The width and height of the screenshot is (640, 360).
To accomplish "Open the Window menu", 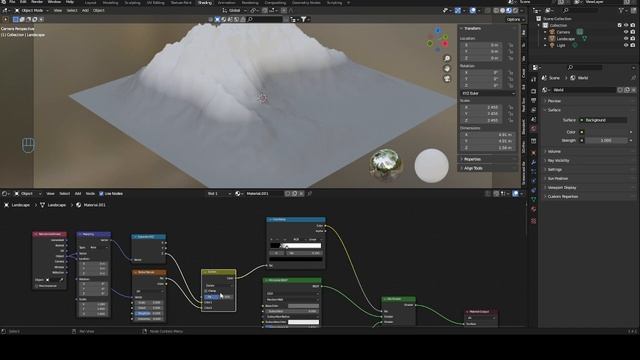I will [54, 2].
